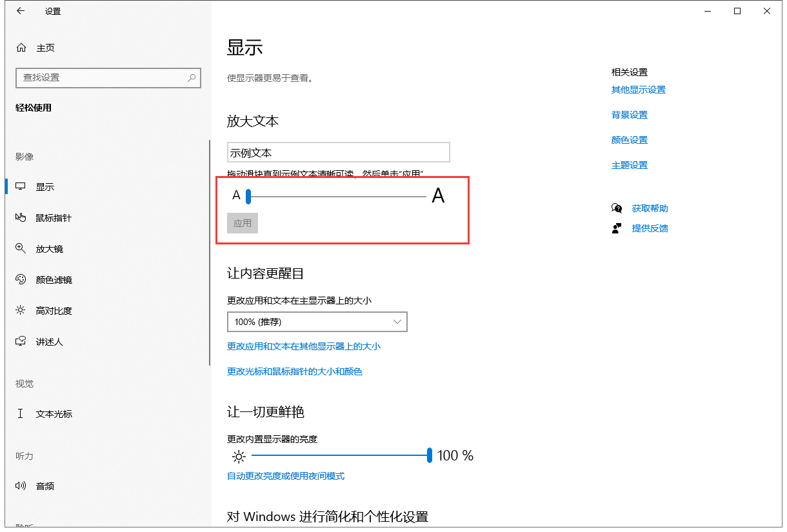Click 自动更改亮度或使用夜间模式
This screenshot has height=532, width=787.
[286, 476]
